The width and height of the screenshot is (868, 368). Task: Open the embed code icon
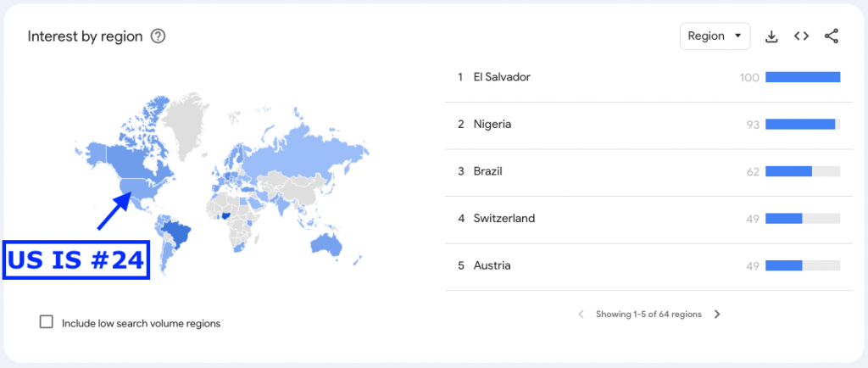(801, 36)
